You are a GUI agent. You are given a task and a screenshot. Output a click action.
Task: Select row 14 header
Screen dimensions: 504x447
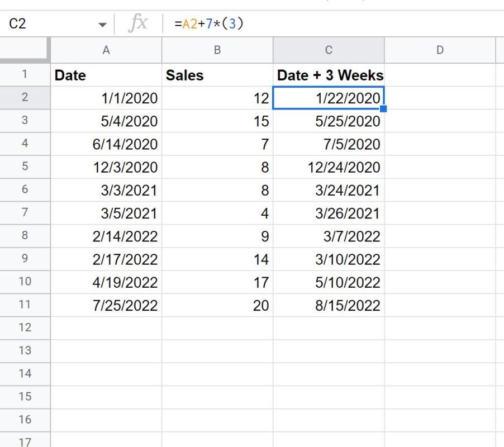(x=25, y=374)
